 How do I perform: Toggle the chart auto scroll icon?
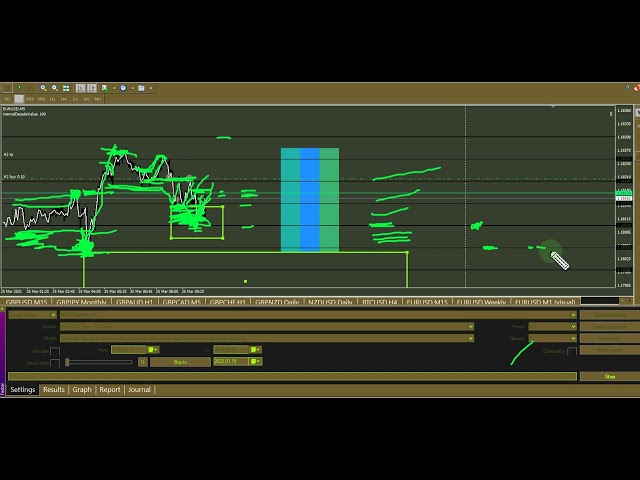(81, 88)
